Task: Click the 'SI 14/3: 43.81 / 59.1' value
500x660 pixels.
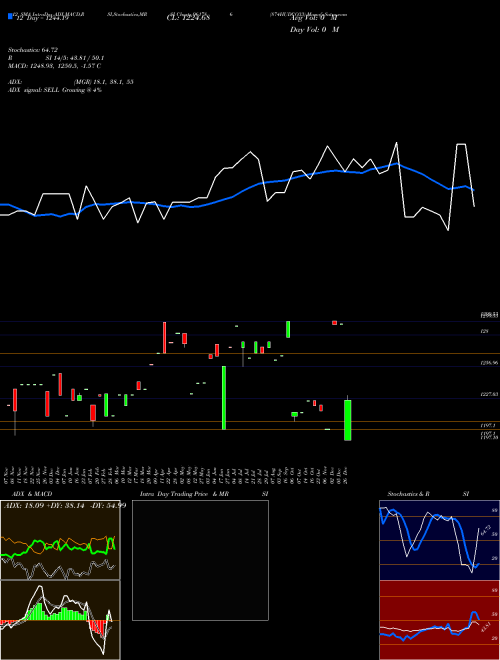Action: (x=75, y=58)
